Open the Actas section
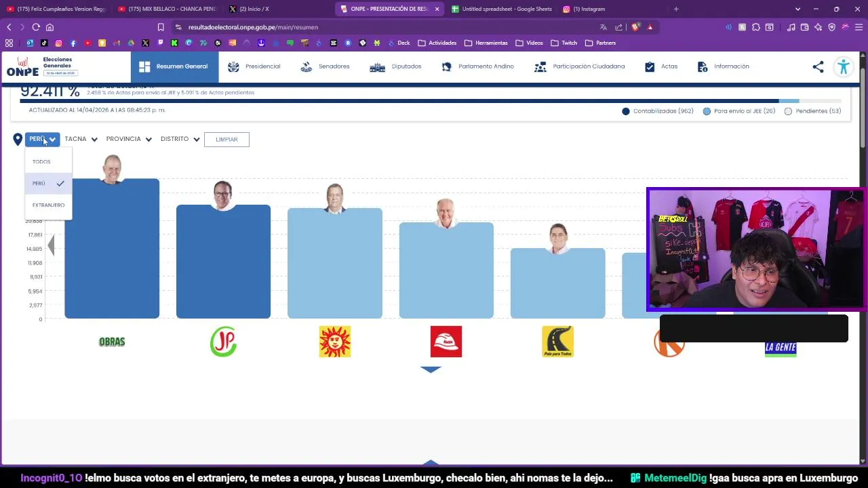The height and width of the screenshot is (488, 868). (x=660, y=66)
